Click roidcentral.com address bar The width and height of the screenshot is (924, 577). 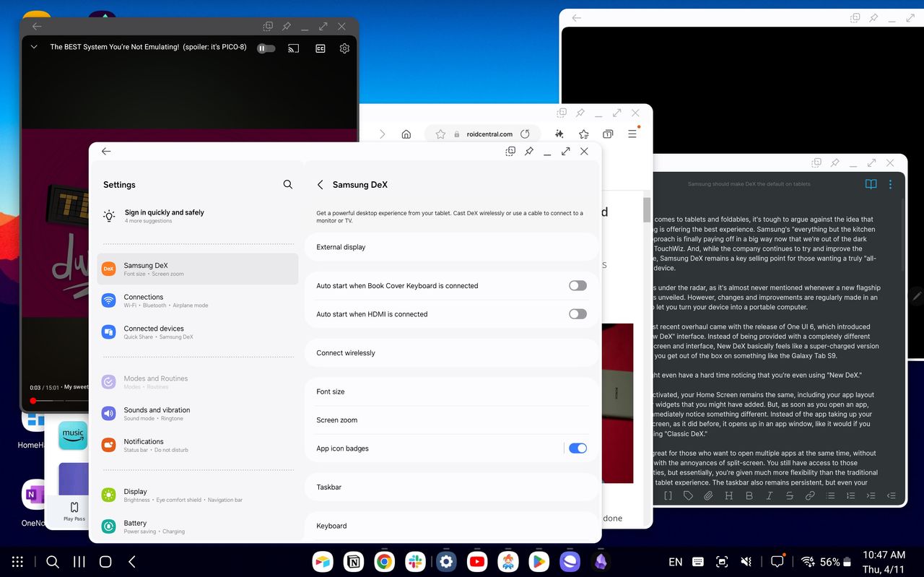[482, 134]
